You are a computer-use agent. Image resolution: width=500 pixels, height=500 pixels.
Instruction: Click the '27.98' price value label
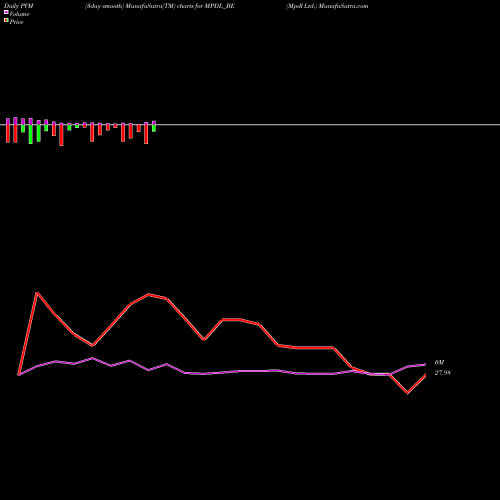(x=443, y=373)
